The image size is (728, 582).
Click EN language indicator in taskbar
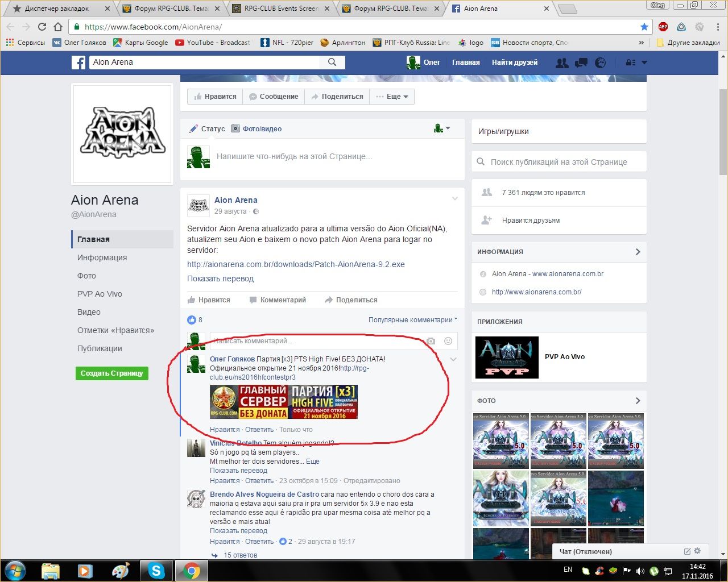[568, 569]
